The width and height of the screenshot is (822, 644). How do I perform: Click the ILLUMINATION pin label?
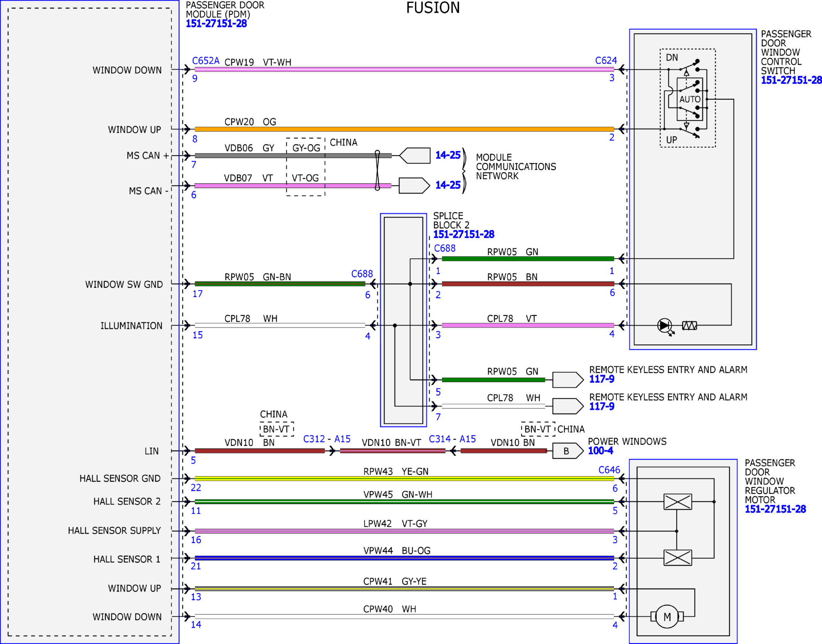click(132, 326)
